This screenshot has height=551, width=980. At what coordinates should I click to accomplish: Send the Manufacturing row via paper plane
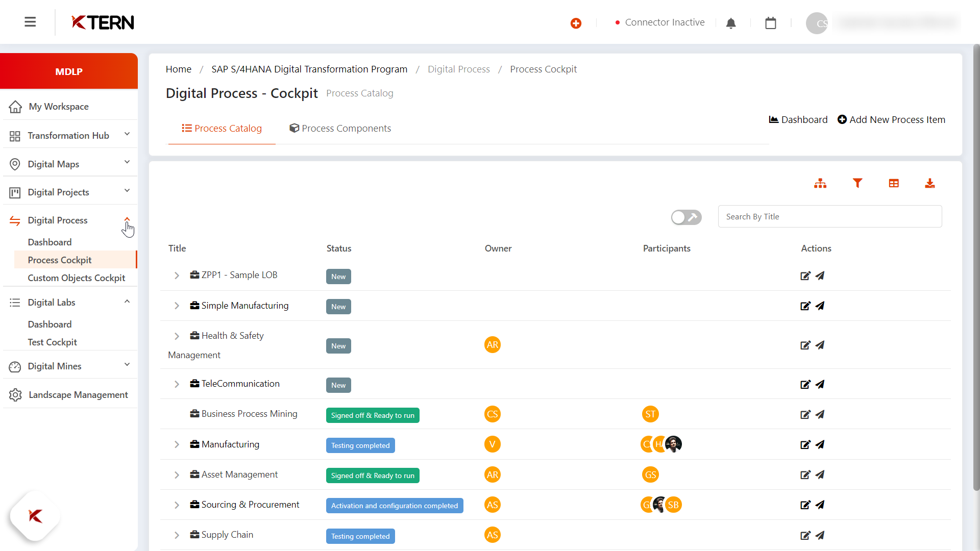[820, 444]
